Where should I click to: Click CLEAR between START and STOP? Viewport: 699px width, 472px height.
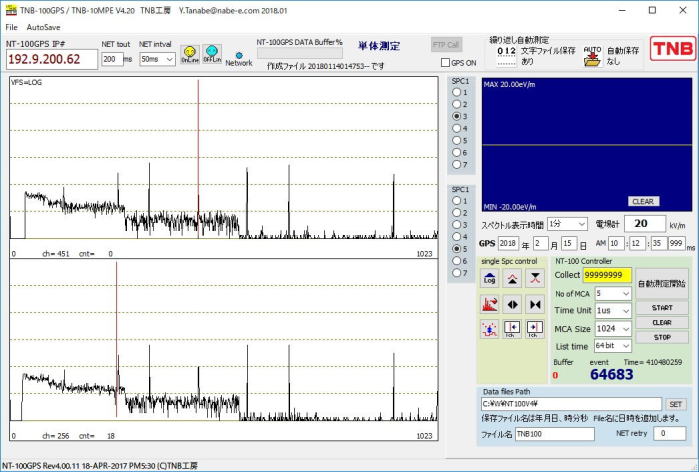click(662, 322)
